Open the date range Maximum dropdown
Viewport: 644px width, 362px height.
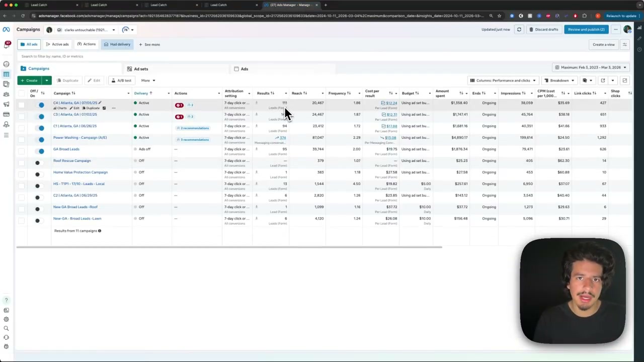(591, 67)
